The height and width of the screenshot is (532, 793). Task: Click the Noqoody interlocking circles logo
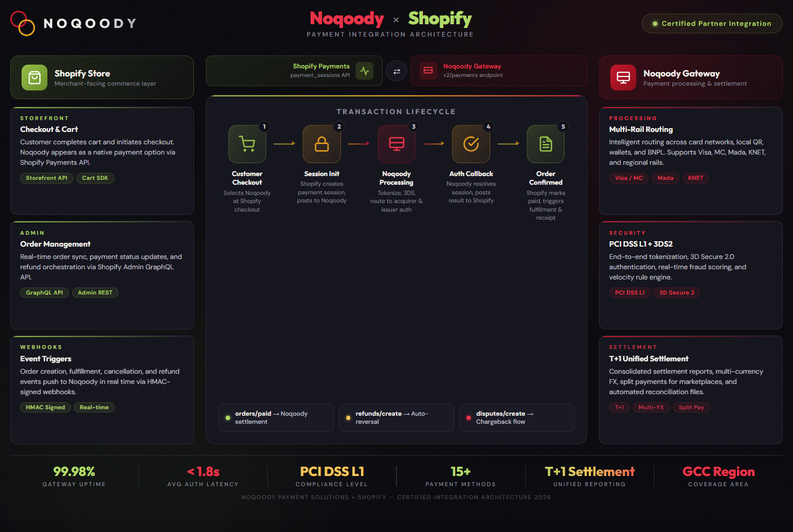pos(23,23)
